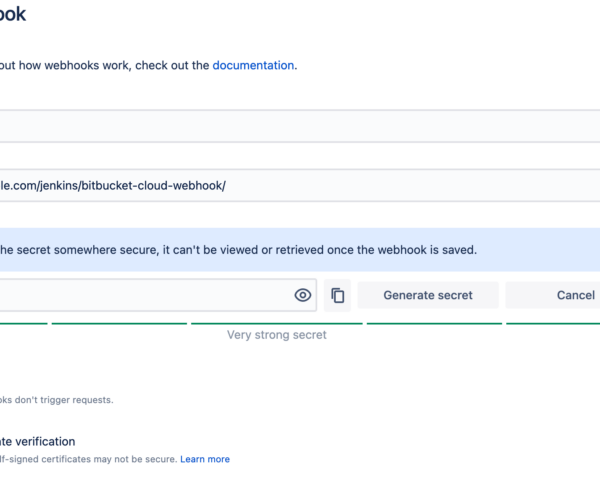Click the leftmost green strength bar segment
The image size is (600, 480).
(x=22, y=323)
